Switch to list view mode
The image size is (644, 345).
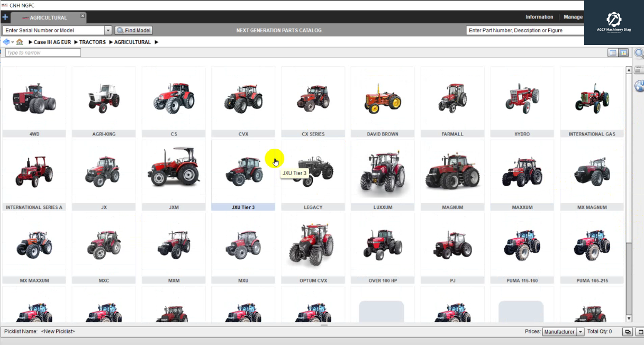(612, 52)
